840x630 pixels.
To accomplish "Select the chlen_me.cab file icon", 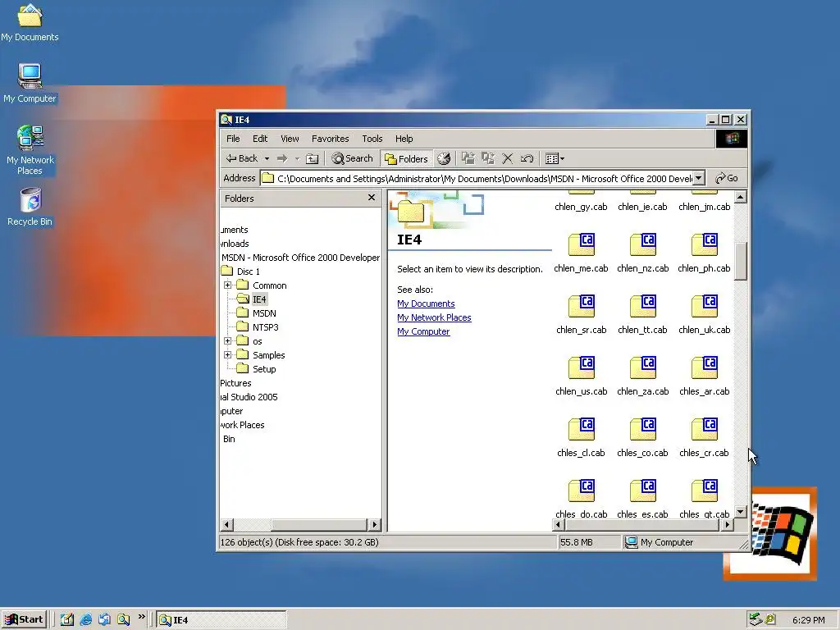I will pos(582,244).
